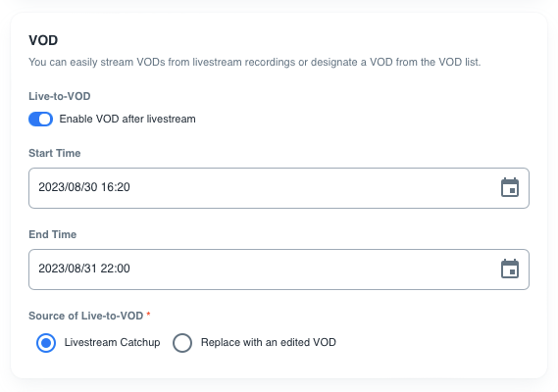
Task: Click the red required asterisk
Action: tap(148, 314)
